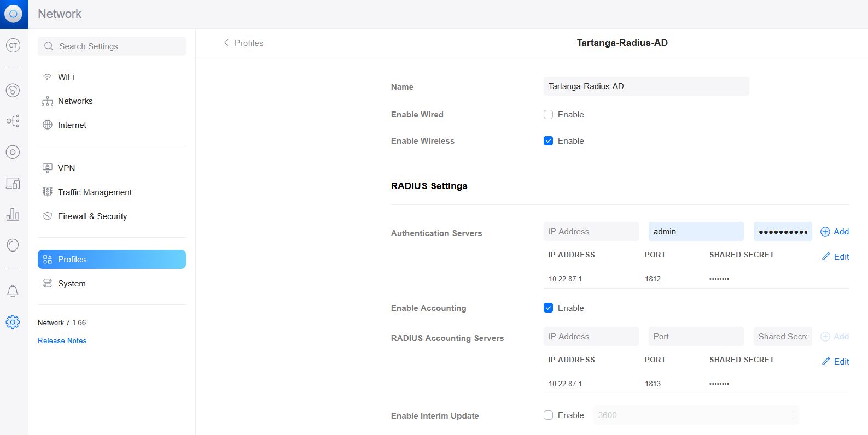The image size is (868, 435).
Task: Toggle the Enable Interim Update checkbox
Action: point(548,415)
